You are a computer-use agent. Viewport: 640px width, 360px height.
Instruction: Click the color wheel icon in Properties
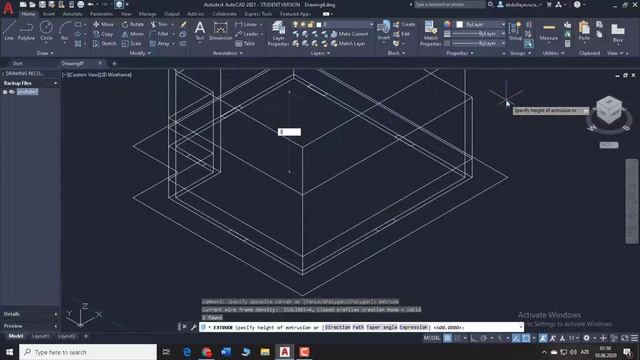click(447, 24)
